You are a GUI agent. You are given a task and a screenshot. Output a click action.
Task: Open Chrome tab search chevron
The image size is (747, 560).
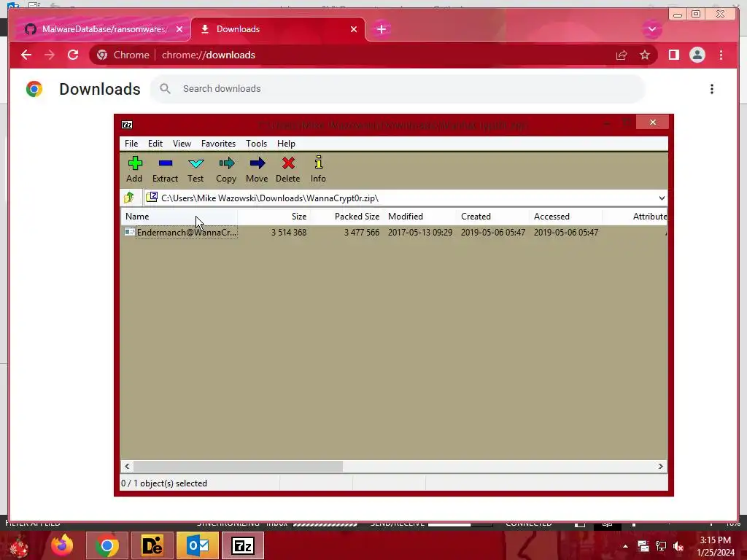pyautogui.click(x=651, y=29)
